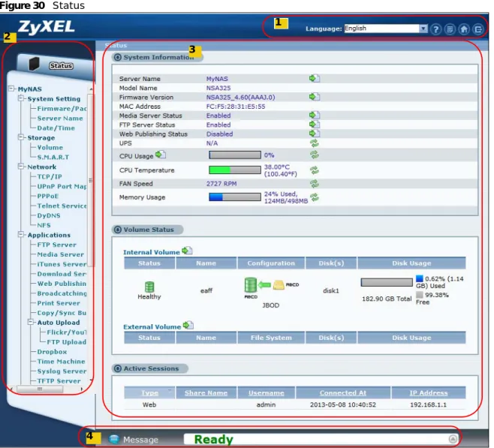Open Download Service application
The image size is (494, 448).
(x=62, y=274)
